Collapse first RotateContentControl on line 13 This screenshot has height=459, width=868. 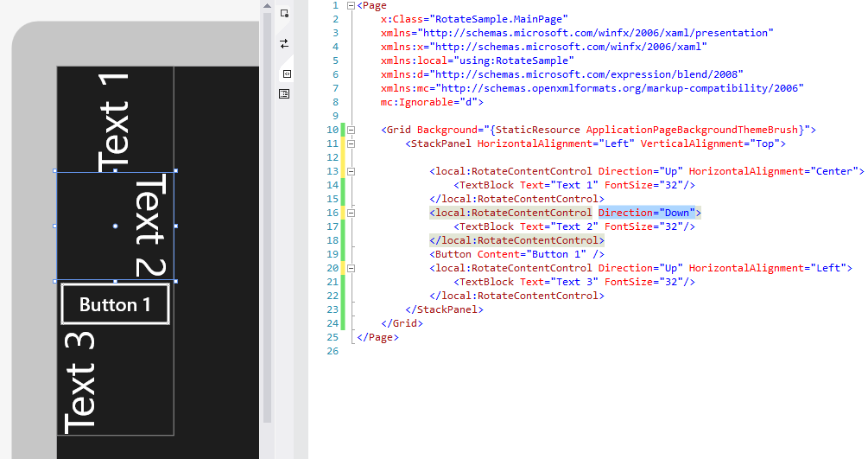351,171
